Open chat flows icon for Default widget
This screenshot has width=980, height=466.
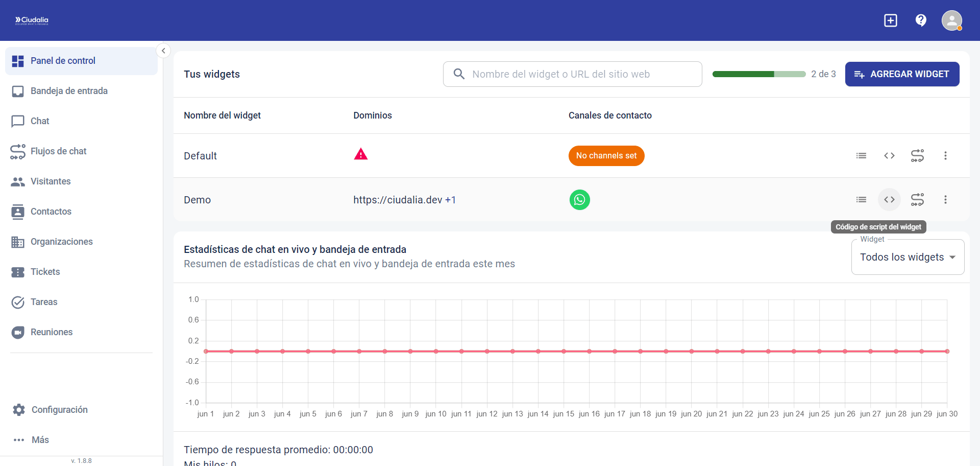pos(917,156)
